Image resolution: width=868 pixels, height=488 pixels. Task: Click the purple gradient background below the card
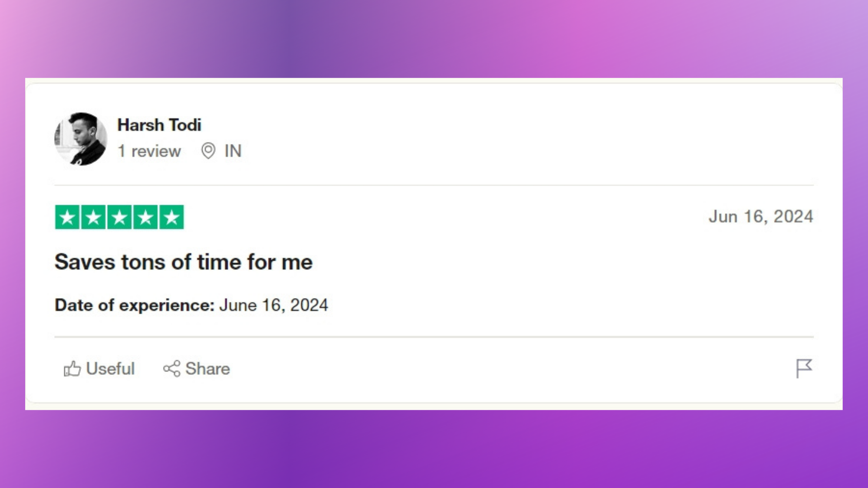(434, 449)
